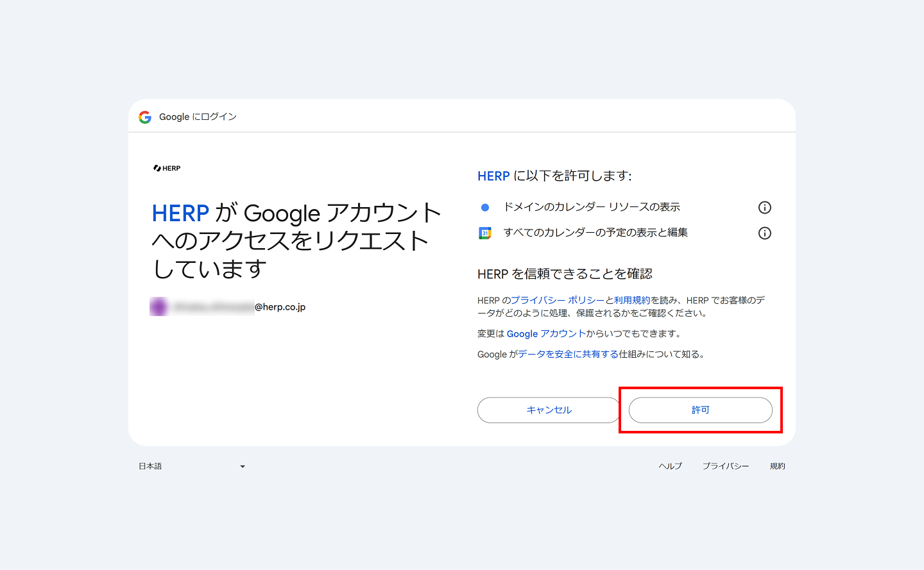
Task: Click the キャンセル button
Action: point(549,410)
